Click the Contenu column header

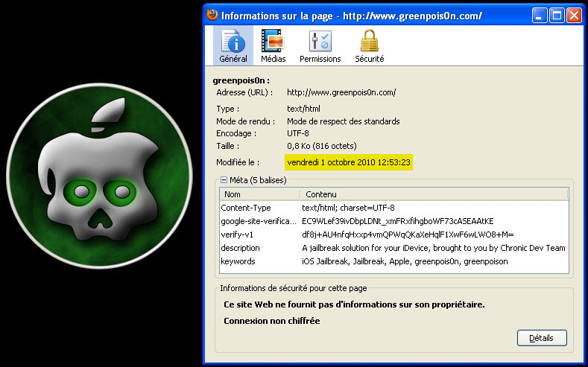pos(434,194)
